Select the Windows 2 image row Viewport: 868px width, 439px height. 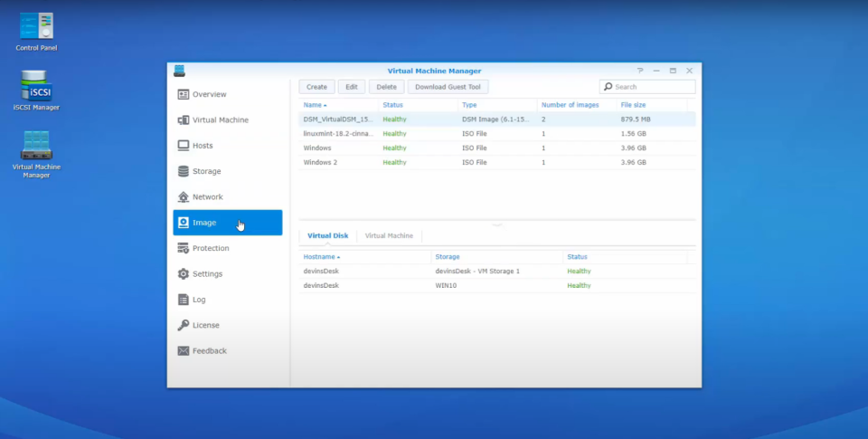(497, 162)
